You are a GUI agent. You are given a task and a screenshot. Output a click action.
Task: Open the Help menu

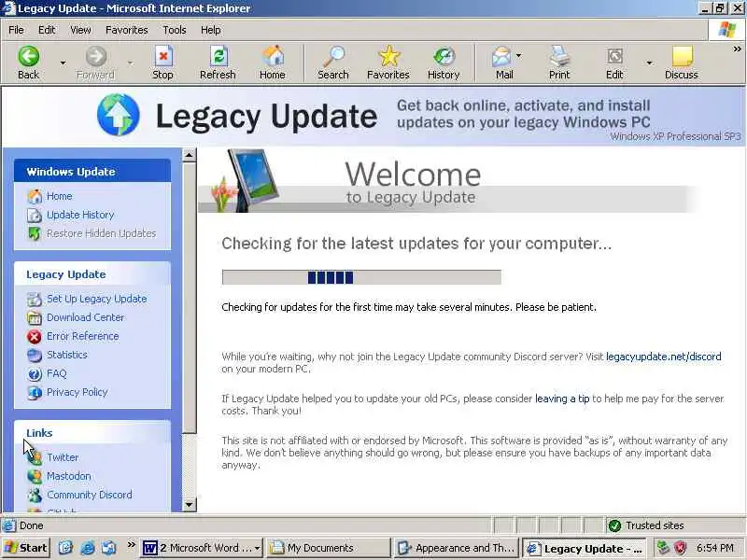coord(211,30)
